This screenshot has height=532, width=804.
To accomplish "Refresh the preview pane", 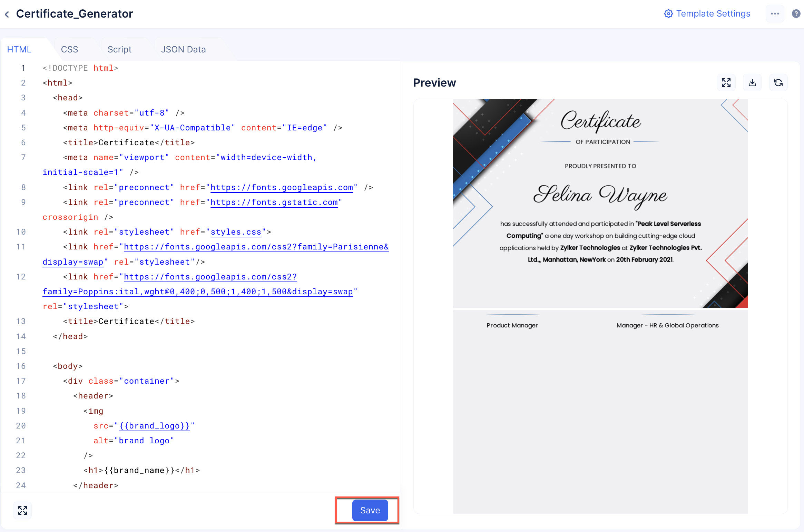I will point(778,83).
